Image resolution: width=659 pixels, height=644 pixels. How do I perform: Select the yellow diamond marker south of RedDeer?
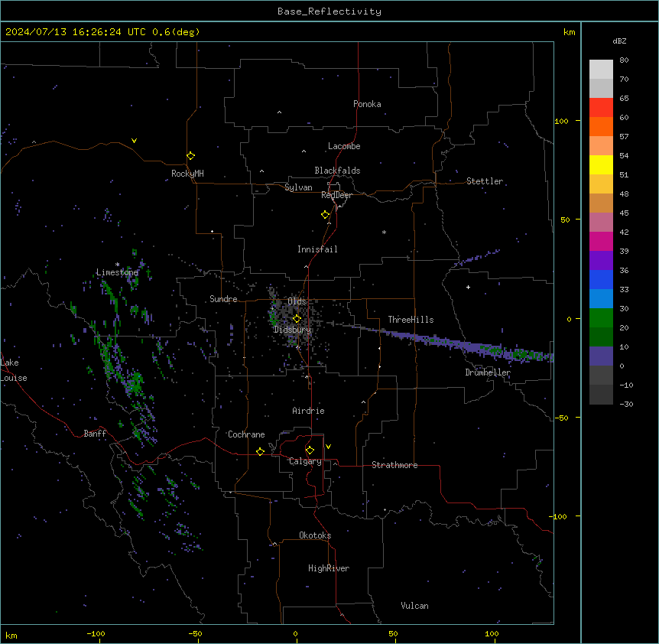pos(326,215)
